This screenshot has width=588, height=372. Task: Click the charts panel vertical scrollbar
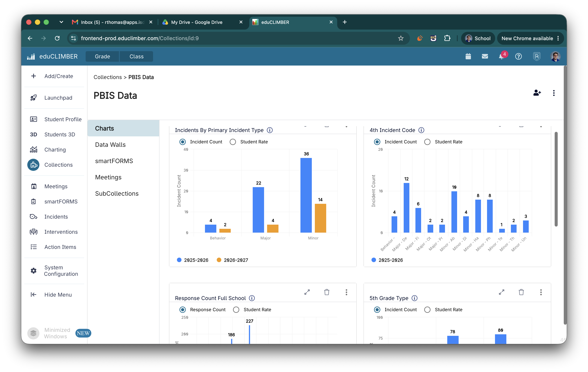(556, 179)
